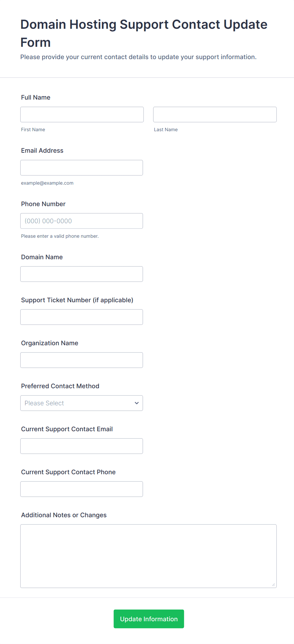Click the Email Address label
Screen dimensions: 294x644
(x=42, y=150)
